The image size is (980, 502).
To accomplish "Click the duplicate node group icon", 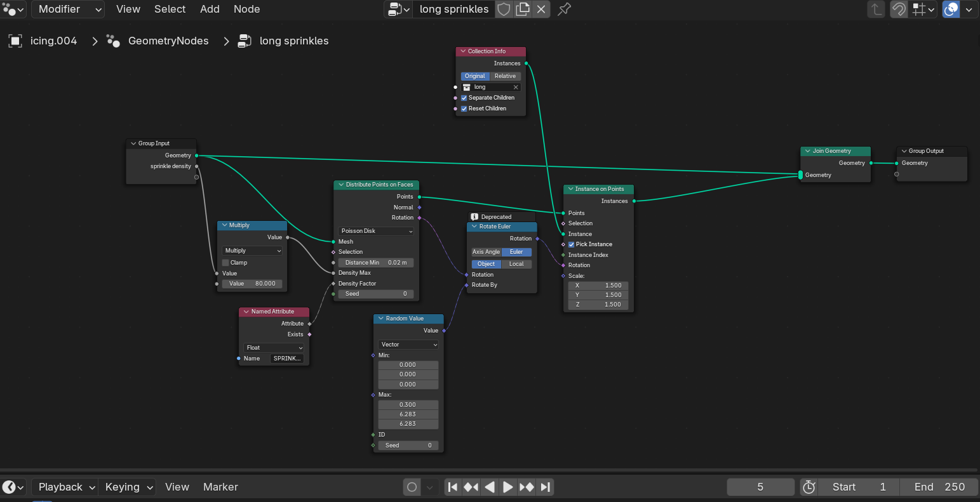I will 523,9.
